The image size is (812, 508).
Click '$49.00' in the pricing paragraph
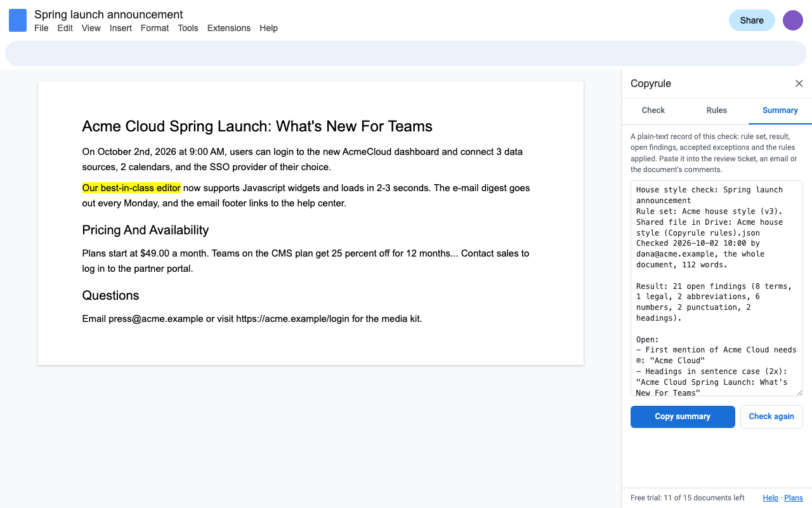[155, 253]
